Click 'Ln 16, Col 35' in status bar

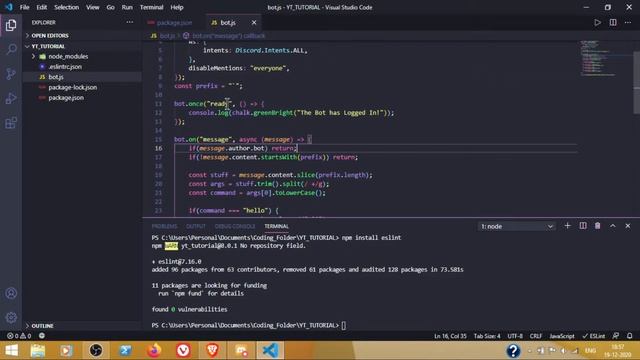(450, 336)
